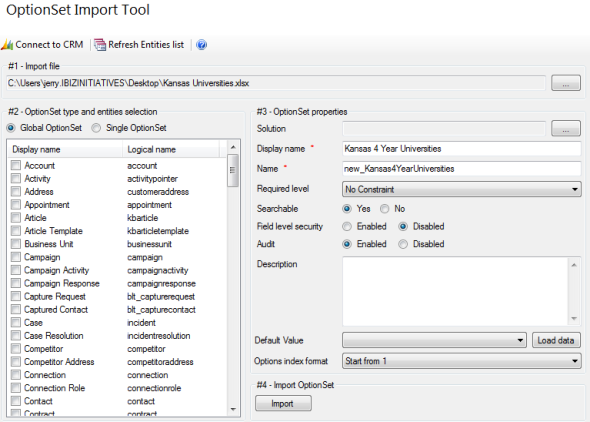This screenshot has width=590, height=422.
Task: Tick the Campaign Response checkbox
Action: [x=16, y=283]
